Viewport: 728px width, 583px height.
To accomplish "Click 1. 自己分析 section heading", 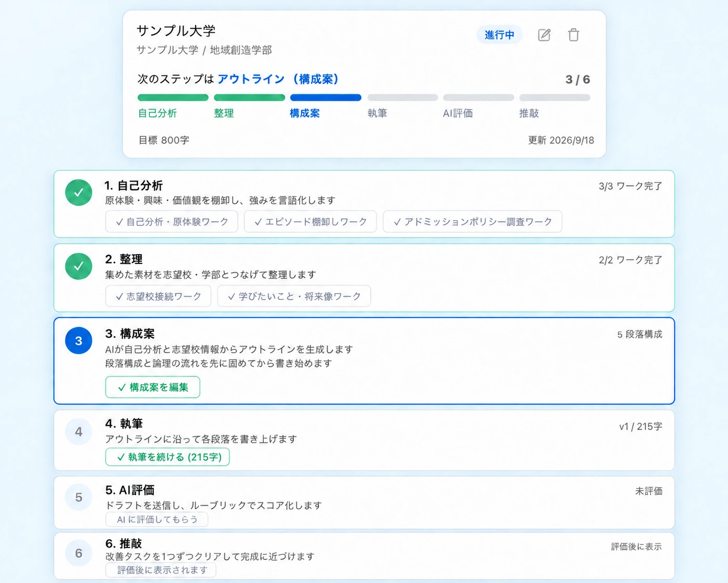I will (133, 186).
